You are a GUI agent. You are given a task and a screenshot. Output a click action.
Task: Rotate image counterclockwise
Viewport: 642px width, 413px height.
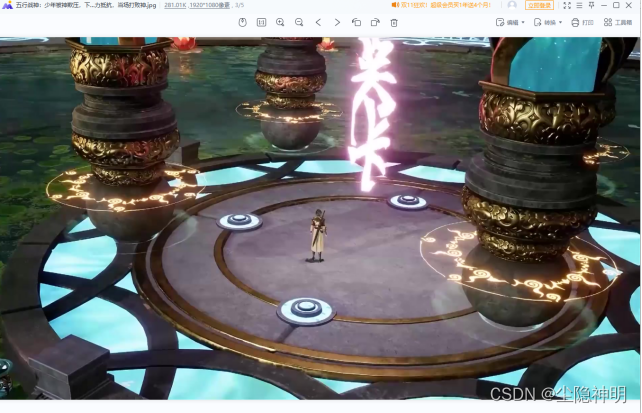click(x=356, y=23)
